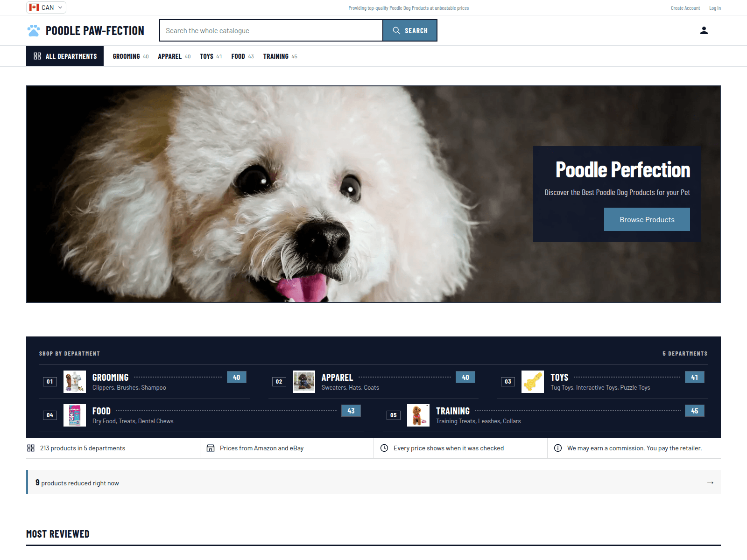Click the Search button

tap(410, 30)
